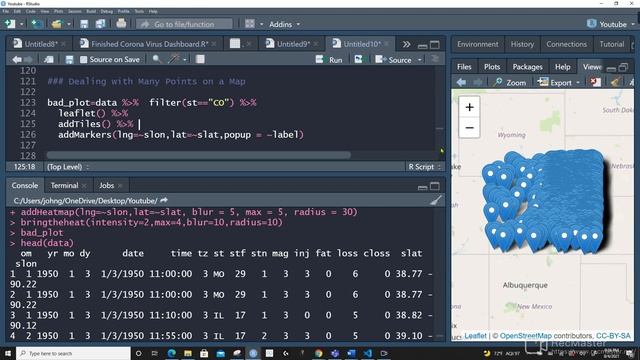Open the Environment tab
Image resolution: width=640 pixels, height=360 pixels.
click(478, 44)
